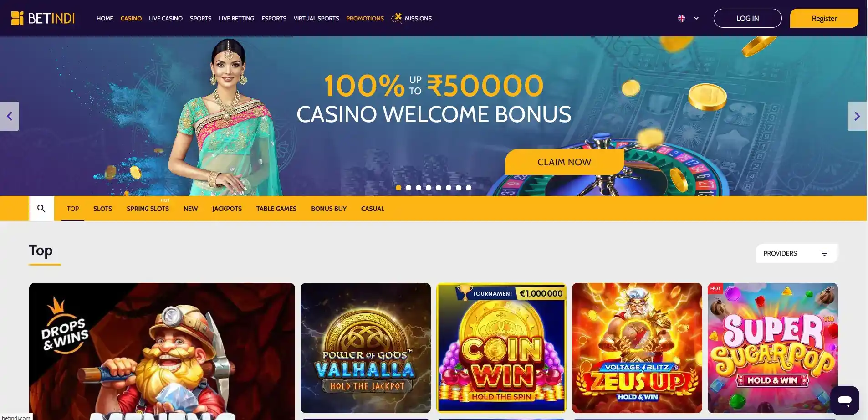This screenshot has width=868, height=420.
Task: Click the Claim Now button
Action: pos(564,162)
